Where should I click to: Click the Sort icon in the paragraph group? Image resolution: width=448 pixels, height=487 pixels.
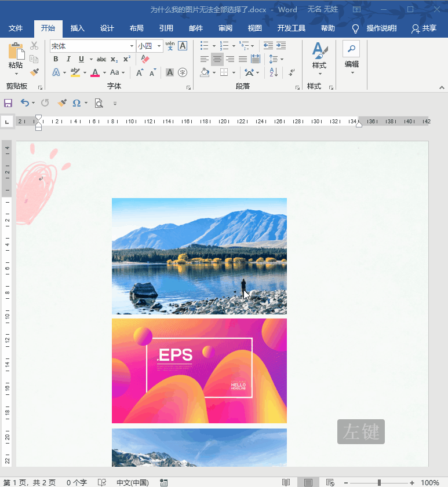(274, 72)
